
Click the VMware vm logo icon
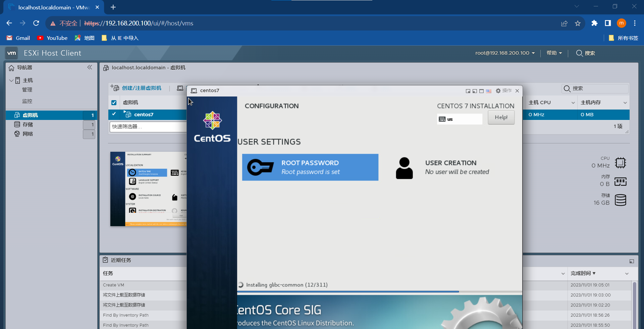click(12, 53)
